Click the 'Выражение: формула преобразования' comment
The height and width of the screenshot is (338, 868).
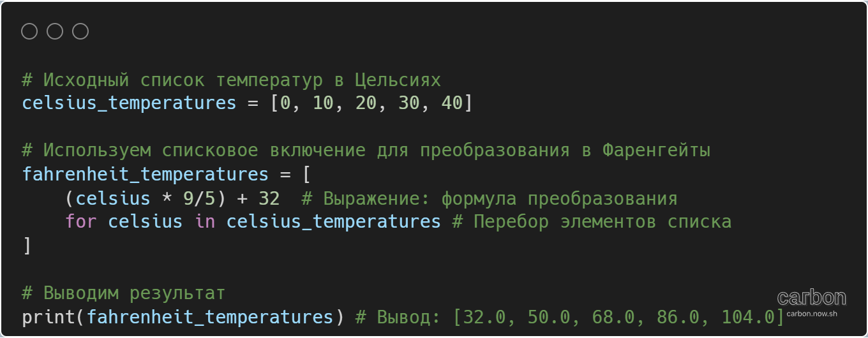click(489, 198)
